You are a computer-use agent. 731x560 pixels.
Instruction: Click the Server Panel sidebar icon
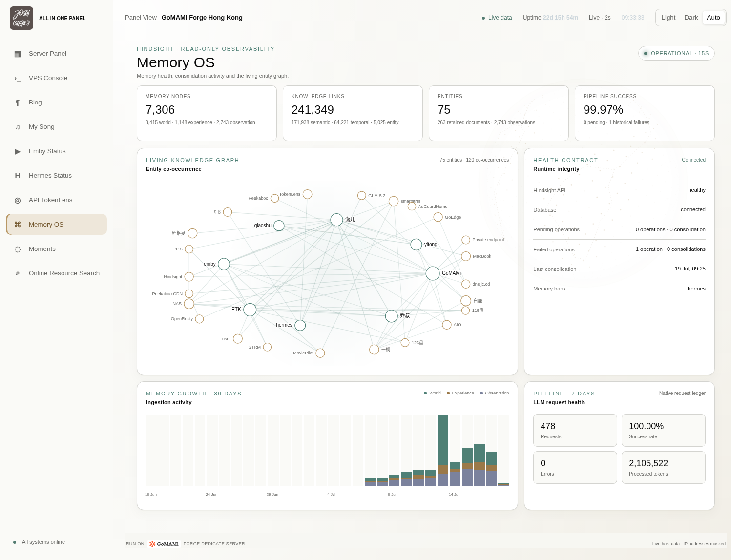point(18,54)
